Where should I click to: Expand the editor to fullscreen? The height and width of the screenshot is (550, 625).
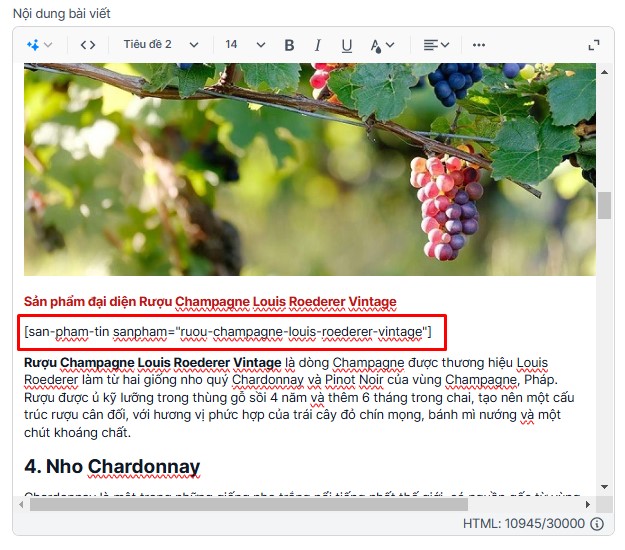(x=594, y=45)
